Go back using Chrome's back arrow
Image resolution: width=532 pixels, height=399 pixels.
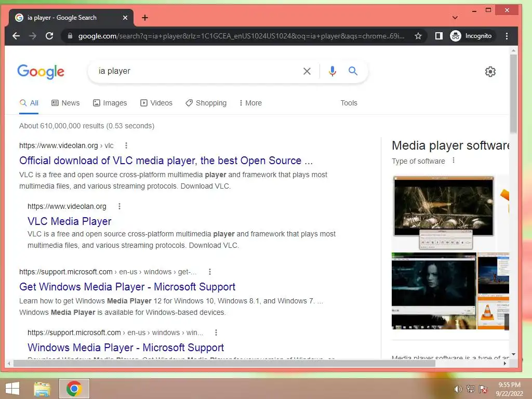click(x=16, y=36)
